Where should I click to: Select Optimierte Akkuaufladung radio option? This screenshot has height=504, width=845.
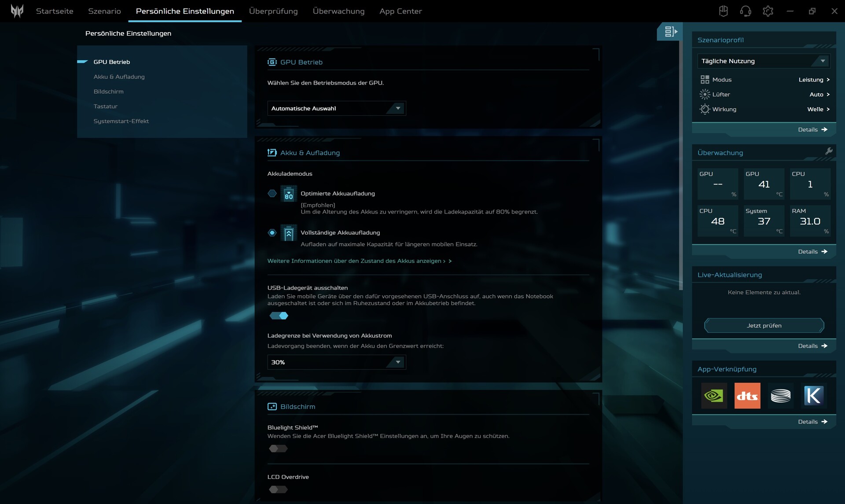point(272,194)
